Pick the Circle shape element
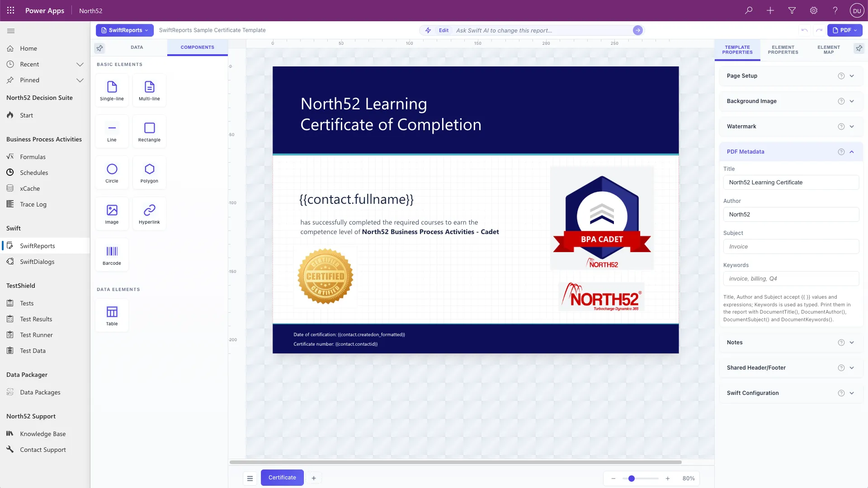The image size is (868, 488). pyautogui.click(x=112, y=173)
